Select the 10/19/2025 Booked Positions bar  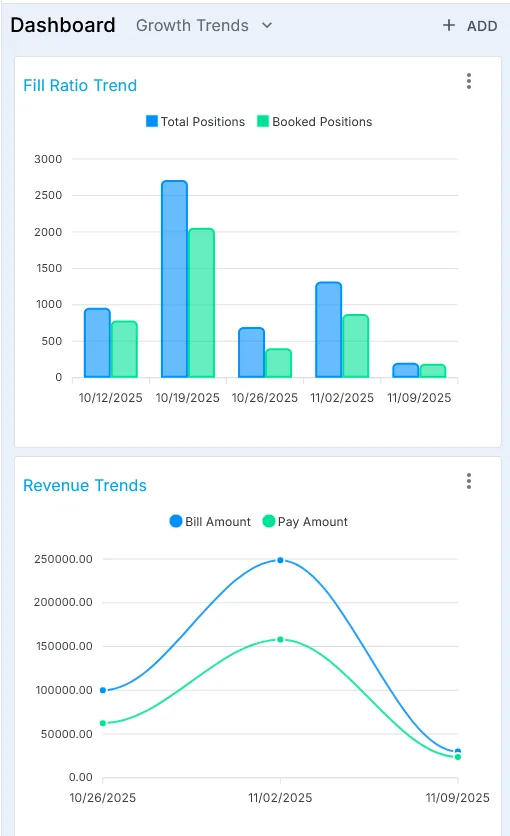[201, 303]
